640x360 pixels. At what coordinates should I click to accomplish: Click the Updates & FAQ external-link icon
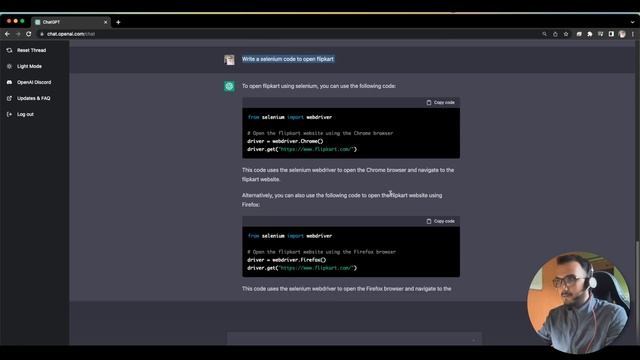pos(9,98)
